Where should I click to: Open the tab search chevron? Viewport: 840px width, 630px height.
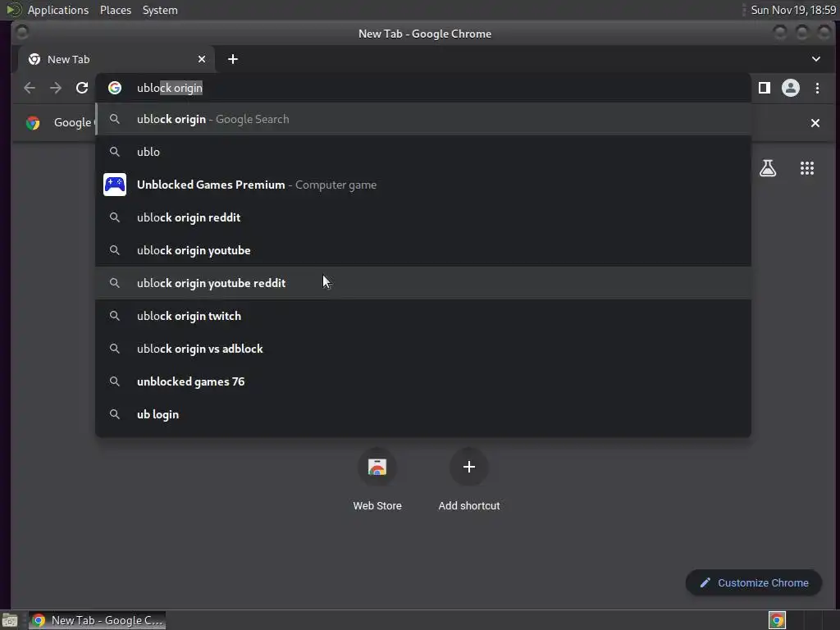point(816,59)
